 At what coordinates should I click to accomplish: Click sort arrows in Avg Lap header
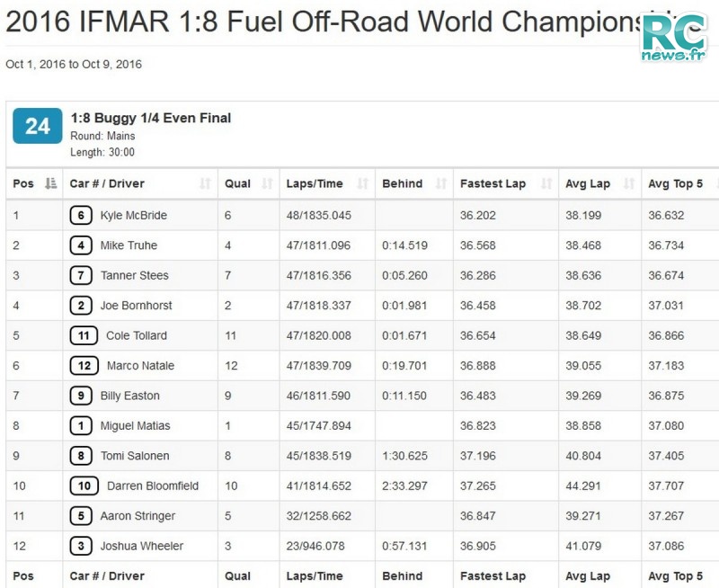(629, 183)
